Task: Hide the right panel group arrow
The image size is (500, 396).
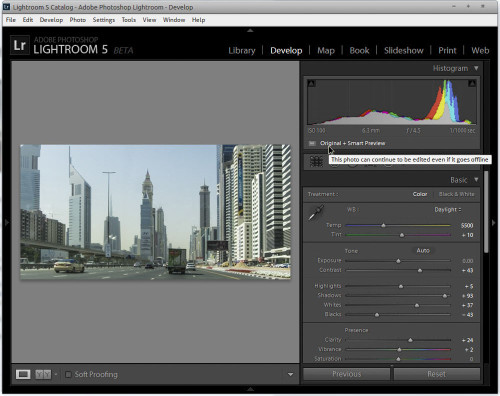Action: point(494,222)
